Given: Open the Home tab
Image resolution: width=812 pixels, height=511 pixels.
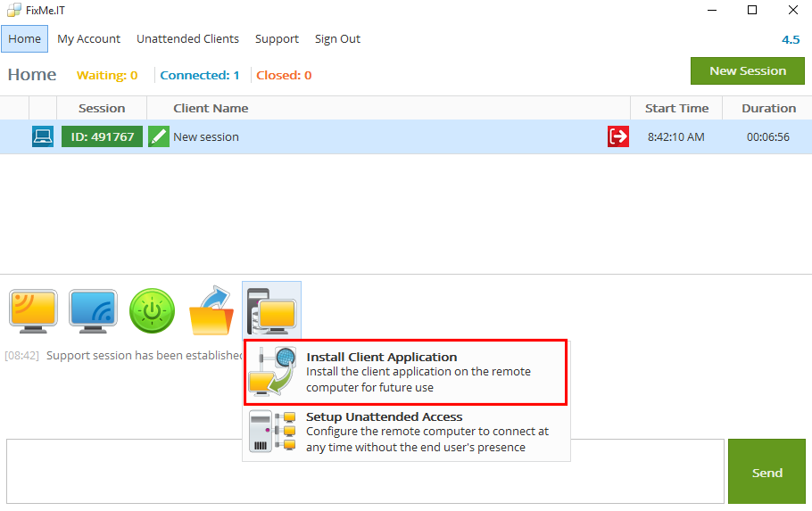Looking at the screenshot, I should pyautogui.click(x=24, y=39).
